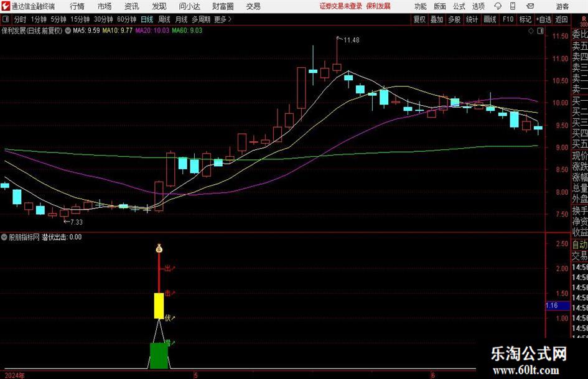Select the 日线 daily period tab
The image size is (588, 379).
click(147, 19)
